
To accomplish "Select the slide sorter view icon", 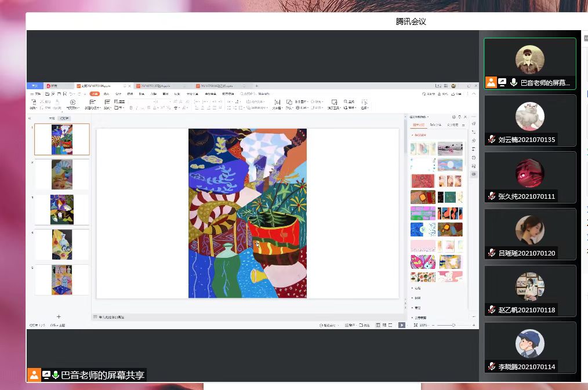I will (x=384, y=325).
